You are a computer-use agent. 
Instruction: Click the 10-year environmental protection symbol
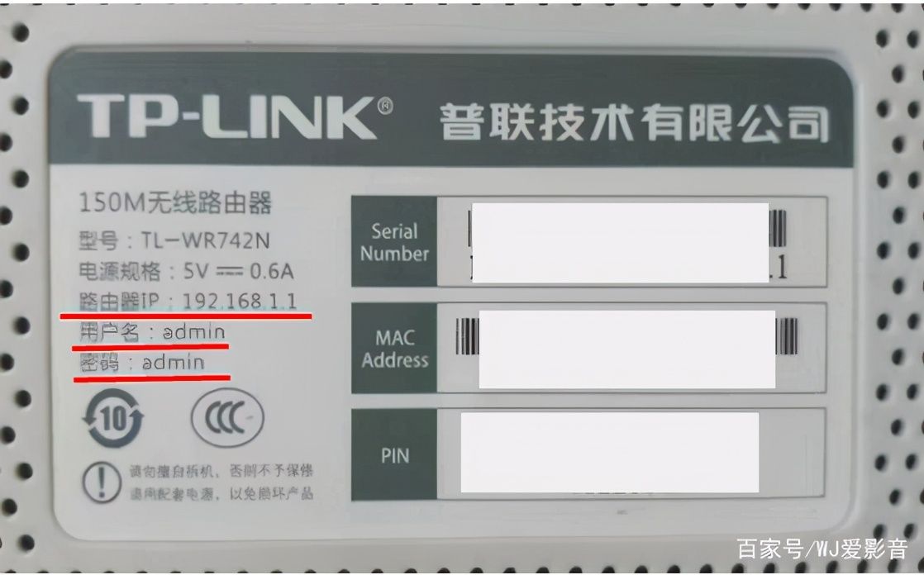point(113,418)
